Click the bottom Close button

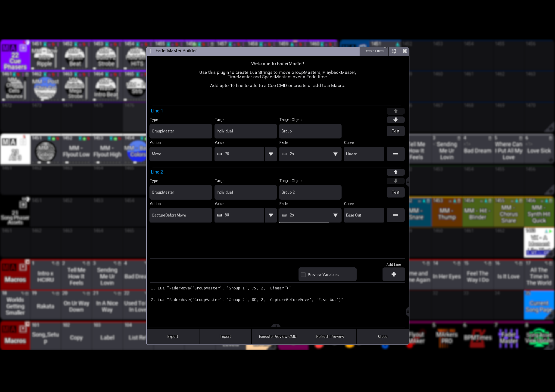pos(382,337)
